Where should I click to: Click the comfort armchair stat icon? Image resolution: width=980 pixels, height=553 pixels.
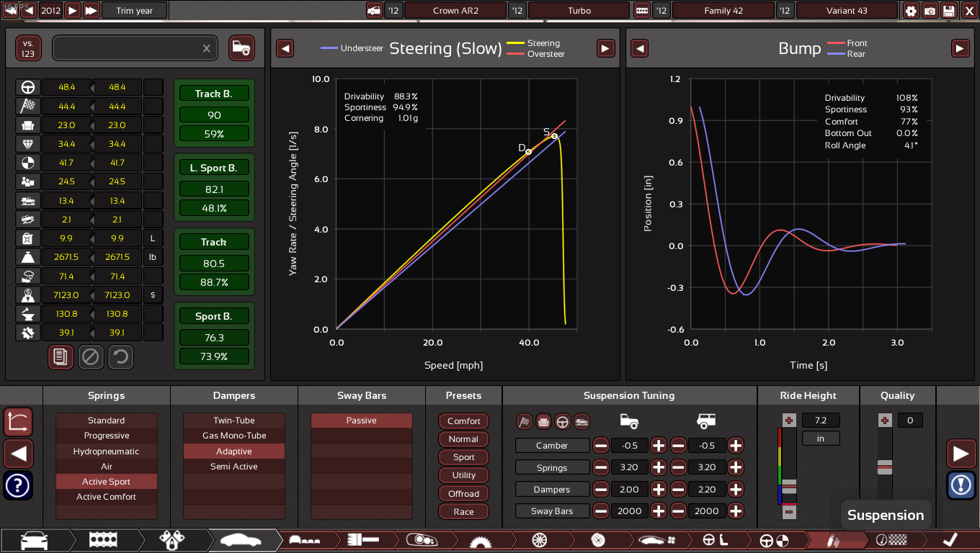28,125
